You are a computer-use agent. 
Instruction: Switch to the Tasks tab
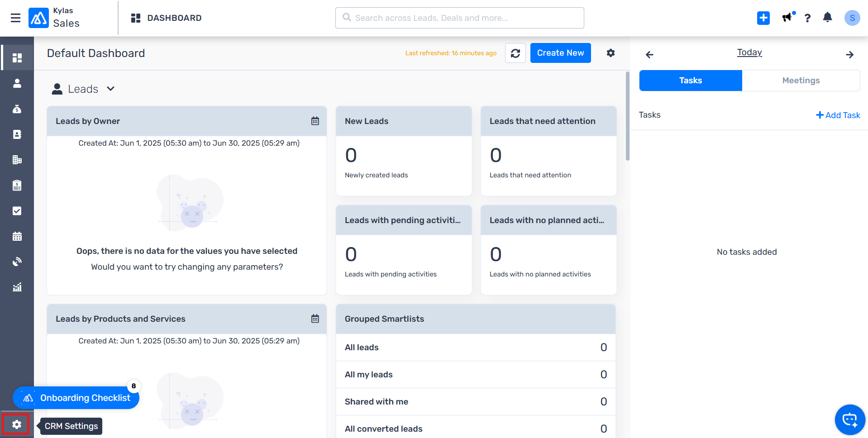(x=691, y=81)
